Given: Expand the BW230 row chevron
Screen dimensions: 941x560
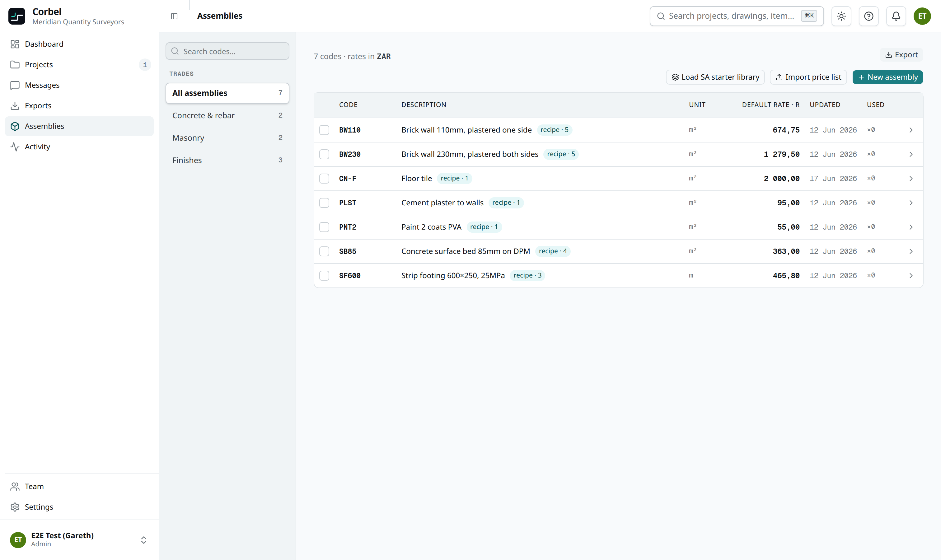Looking at the screenshot, I should pyautogui.click(x=911, y=154).
